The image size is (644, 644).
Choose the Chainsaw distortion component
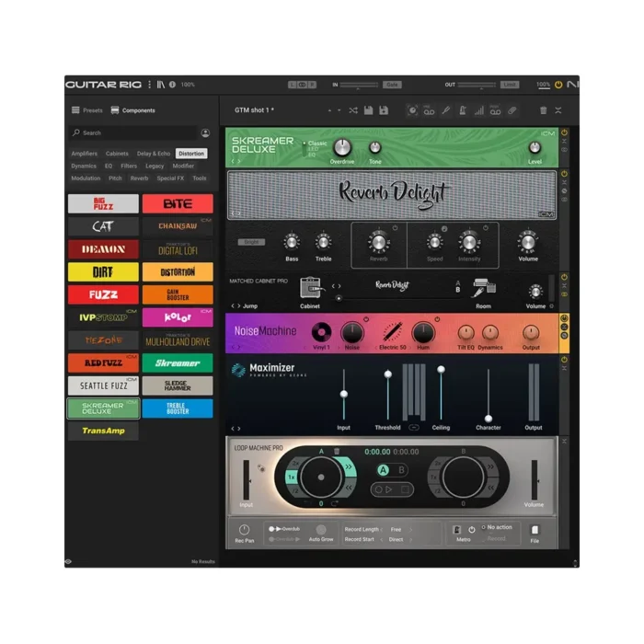(x=178, y=226)
